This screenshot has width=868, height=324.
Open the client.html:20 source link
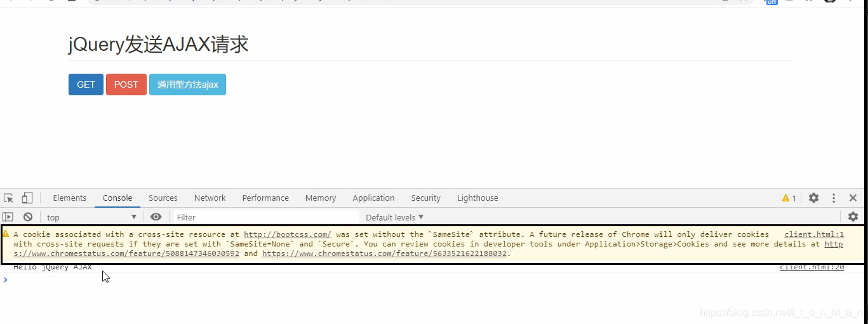812,267
